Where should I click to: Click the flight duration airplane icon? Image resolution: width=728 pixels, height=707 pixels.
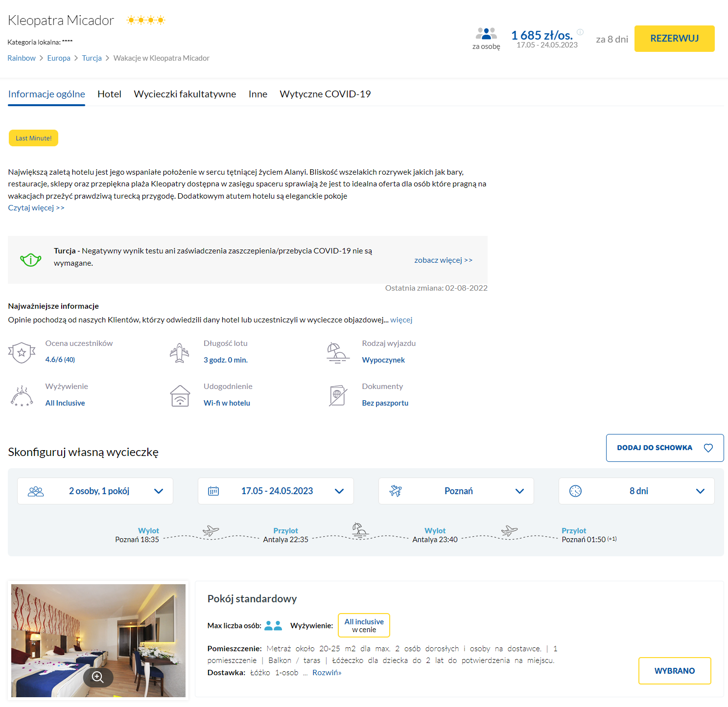pyautogui.click(x=180, y=352)
